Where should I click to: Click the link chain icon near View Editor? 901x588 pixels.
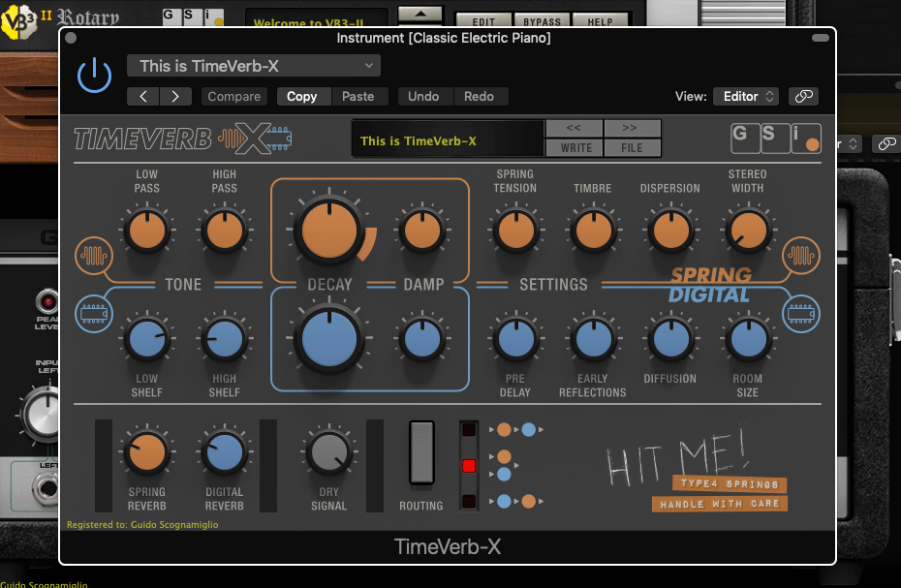[803, 96]
